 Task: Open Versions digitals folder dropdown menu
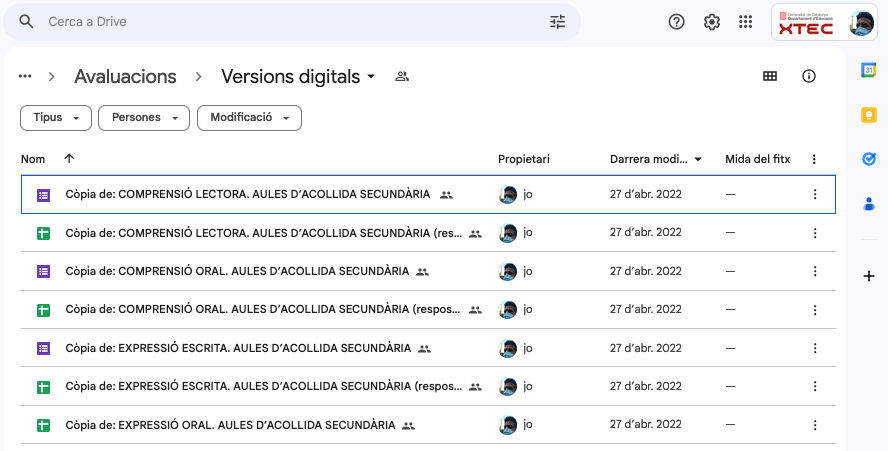[x=371, y=77]
